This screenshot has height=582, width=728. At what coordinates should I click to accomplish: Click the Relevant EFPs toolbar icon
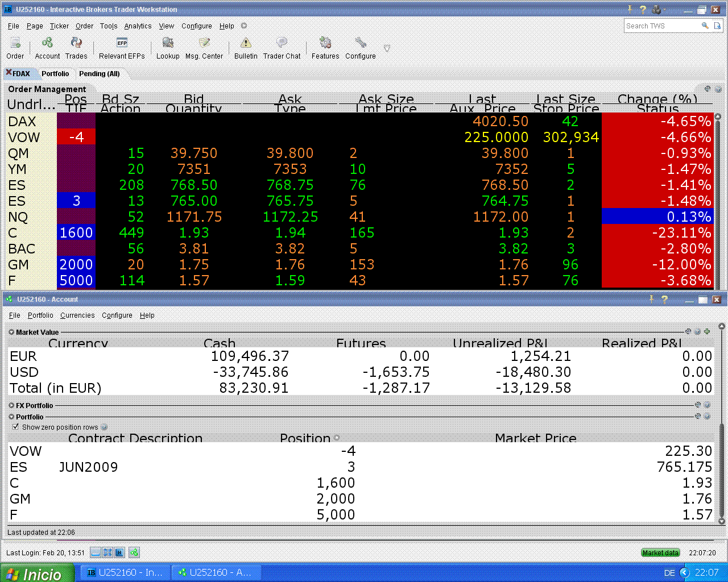[x=122, y=43]
